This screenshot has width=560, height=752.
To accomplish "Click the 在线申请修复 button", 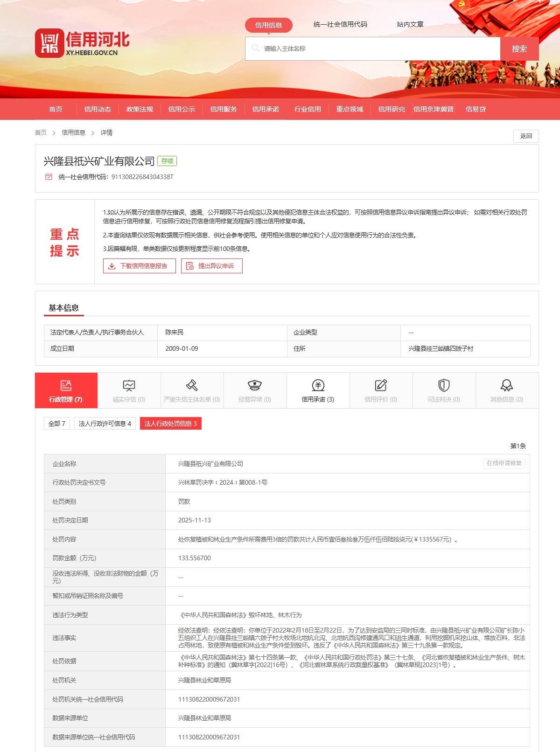I will (504, 463).
